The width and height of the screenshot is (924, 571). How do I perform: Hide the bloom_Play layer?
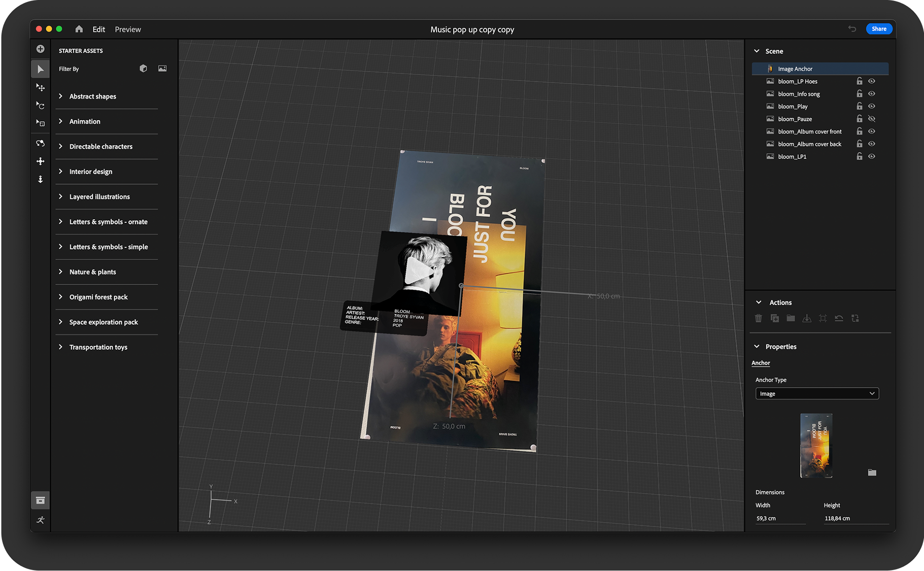tap(872, 106)
